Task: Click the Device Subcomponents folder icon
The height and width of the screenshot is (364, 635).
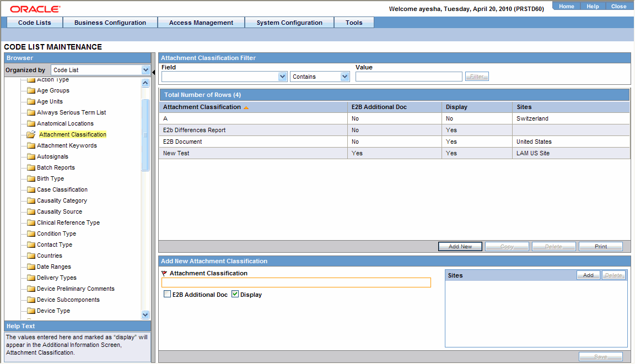Action: [31, 300]
